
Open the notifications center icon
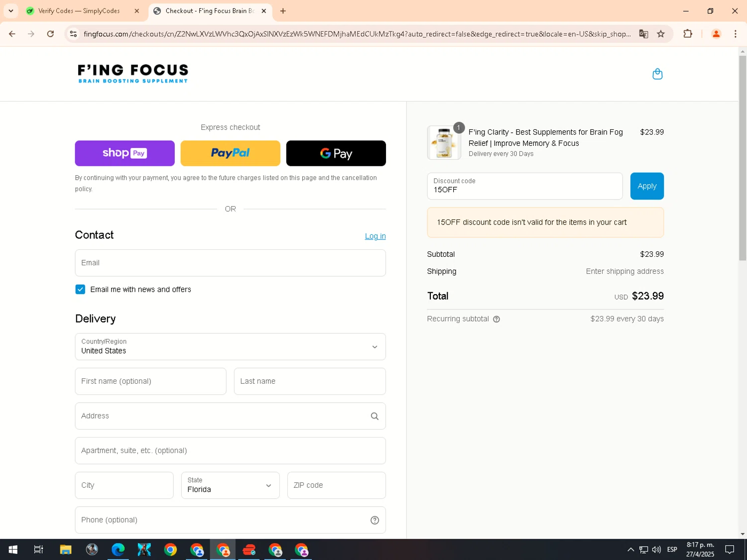(730, 550)
